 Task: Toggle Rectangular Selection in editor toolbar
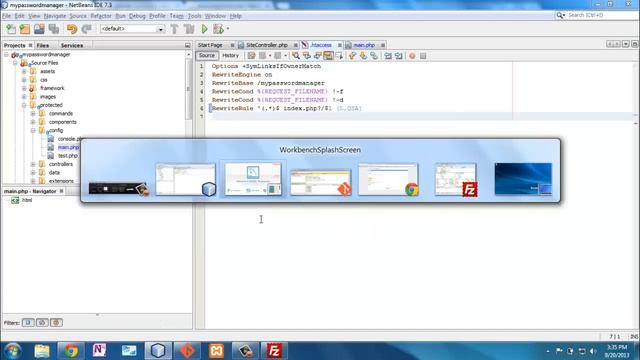click(x=339, y=56)
